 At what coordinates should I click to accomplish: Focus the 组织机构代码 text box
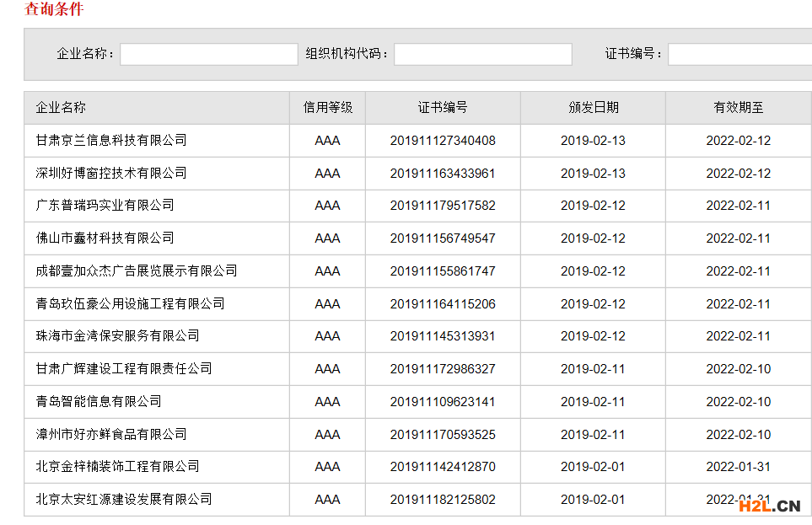[x=482, y=54]
